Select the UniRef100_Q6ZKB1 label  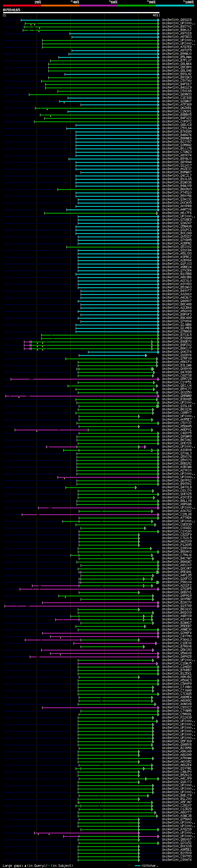(177, 108)
